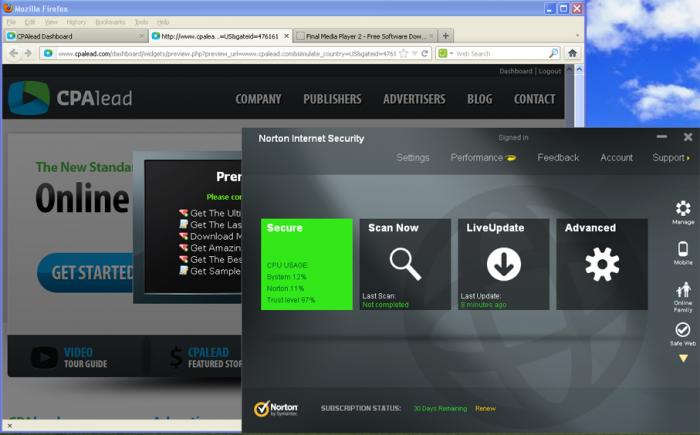Open Norton Settings

point(412,158)
